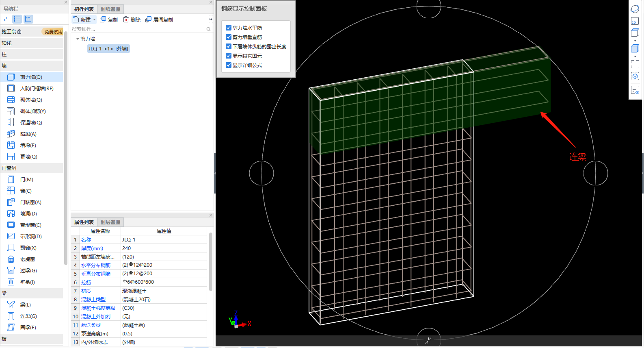This screenshot has width=644, height=348.
Task: Expand the 轴线 category
Action: pyautogui.click(x=32, y=43)
